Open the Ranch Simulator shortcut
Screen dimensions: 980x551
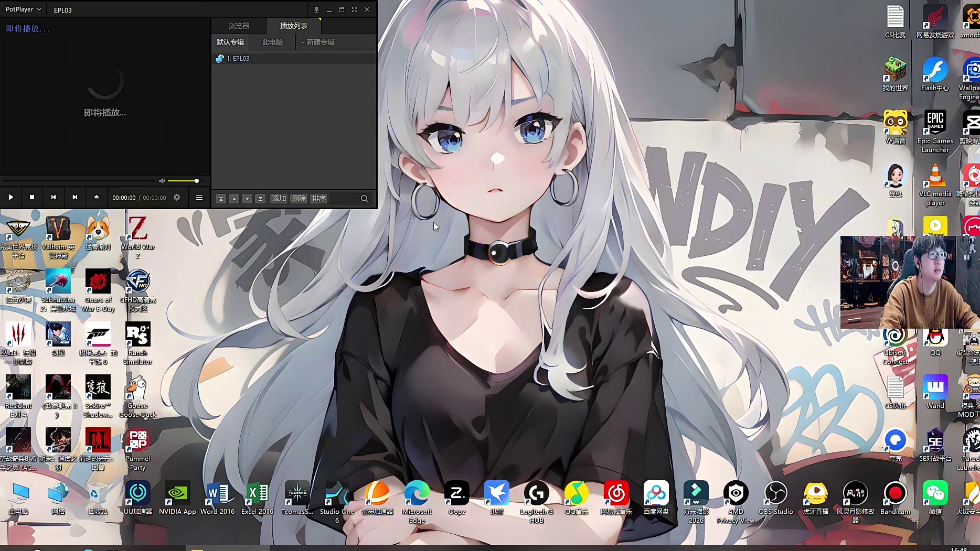138,343
